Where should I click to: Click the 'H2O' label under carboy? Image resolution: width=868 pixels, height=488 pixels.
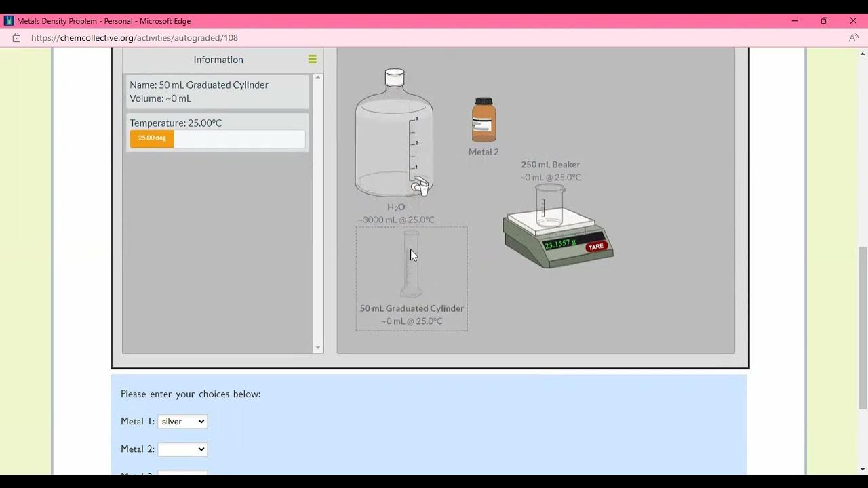396,207
